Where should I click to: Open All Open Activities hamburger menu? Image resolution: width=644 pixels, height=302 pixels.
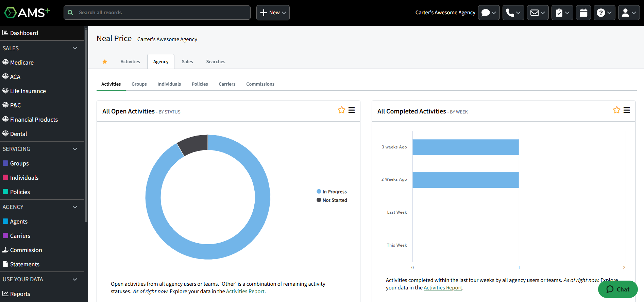click(352, 110)
